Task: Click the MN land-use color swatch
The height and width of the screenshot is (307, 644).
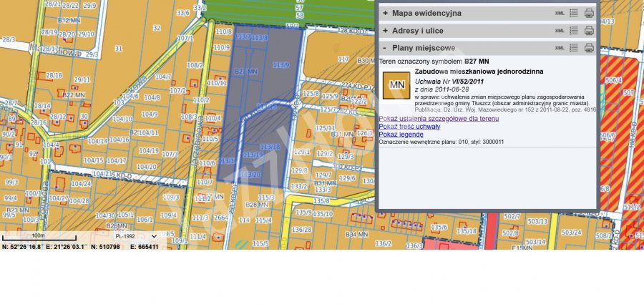Action: coord(395,85)
